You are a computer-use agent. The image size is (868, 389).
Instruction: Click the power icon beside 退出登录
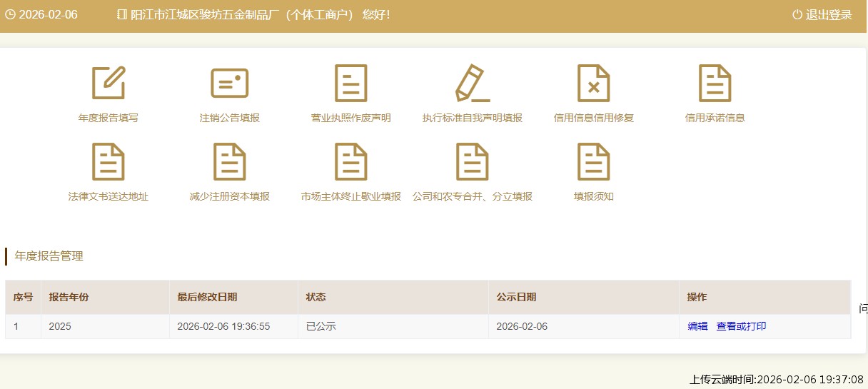pyautogui.click(x=797, y=14)
